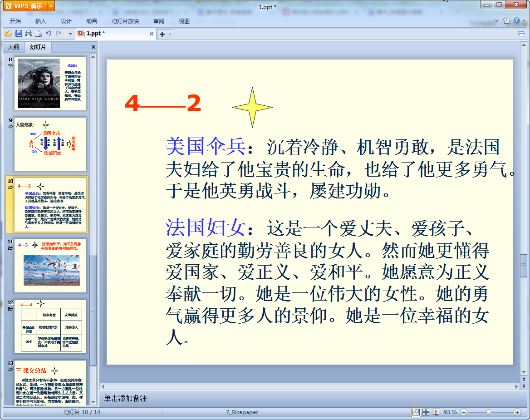Viewport: 530px width, 420px height.
Task: Start slideshow from status bar play icon
Action: point(436,412)
